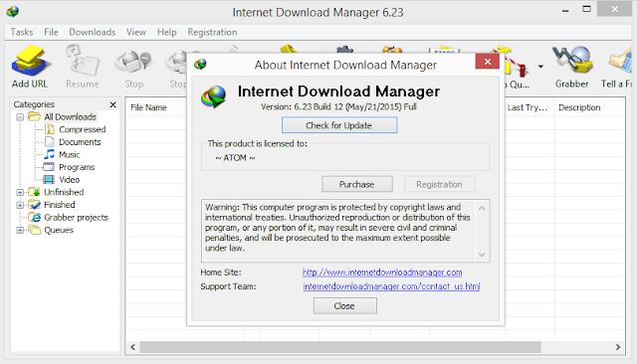Click the Description column header
Viewport: 637px width, 364px height.
pyautogui.click(x=579, y=107)
